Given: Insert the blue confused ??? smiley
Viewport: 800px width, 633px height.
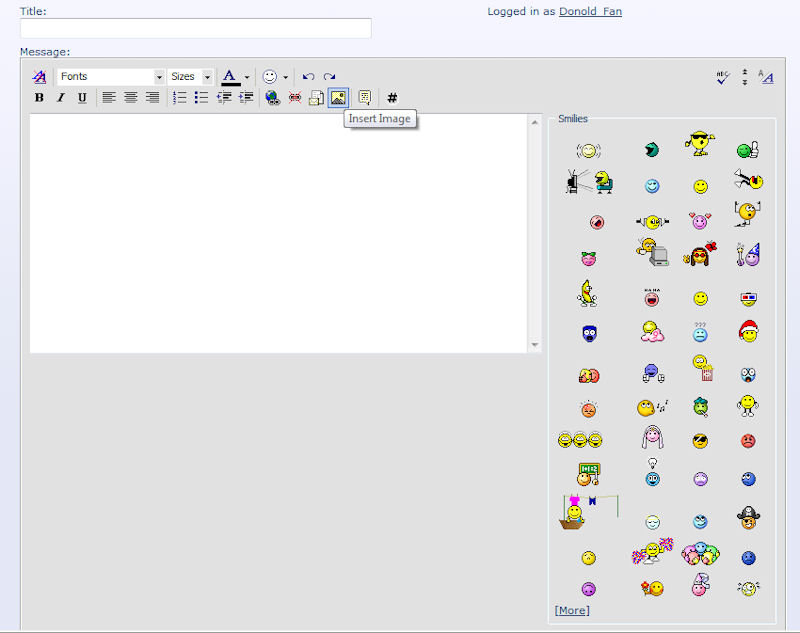Looking at the screenshot, I should point(700,332).
